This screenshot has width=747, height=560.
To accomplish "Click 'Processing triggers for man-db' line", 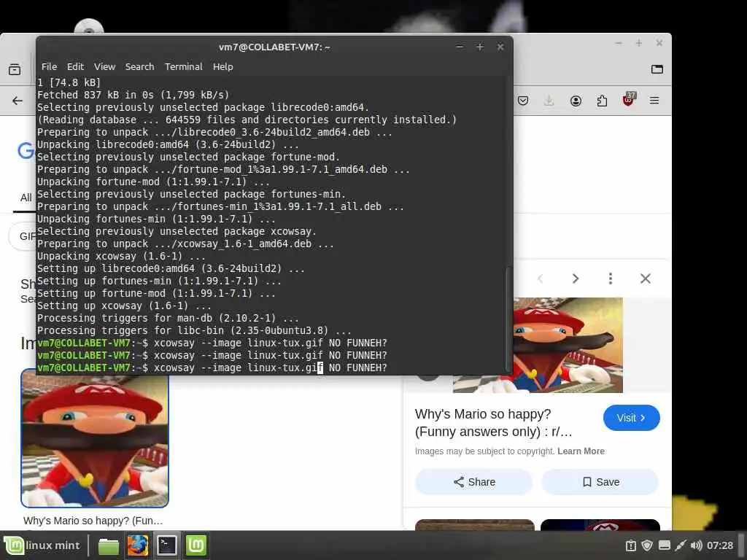I will tap(168, 318).
